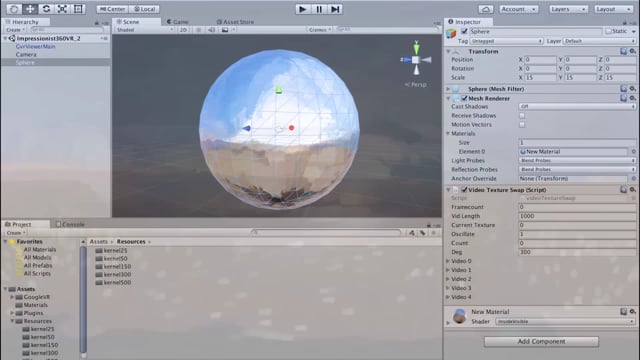Toggle 2D scene view mode

click(183, 30)
